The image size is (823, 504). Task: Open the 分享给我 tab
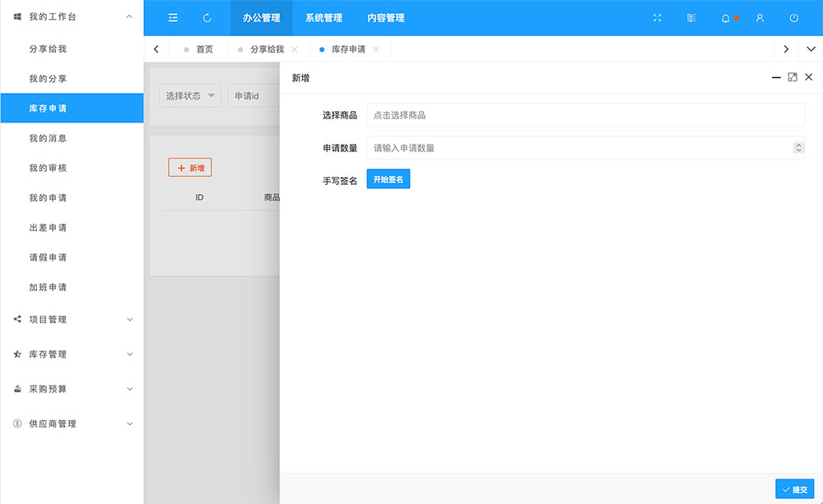coord(267,49)
